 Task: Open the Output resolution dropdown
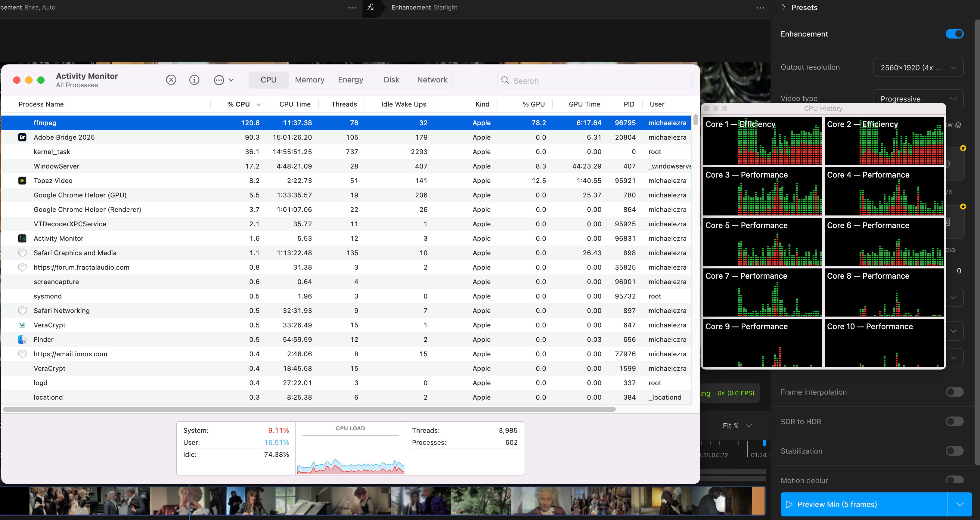tap(918, 68)
